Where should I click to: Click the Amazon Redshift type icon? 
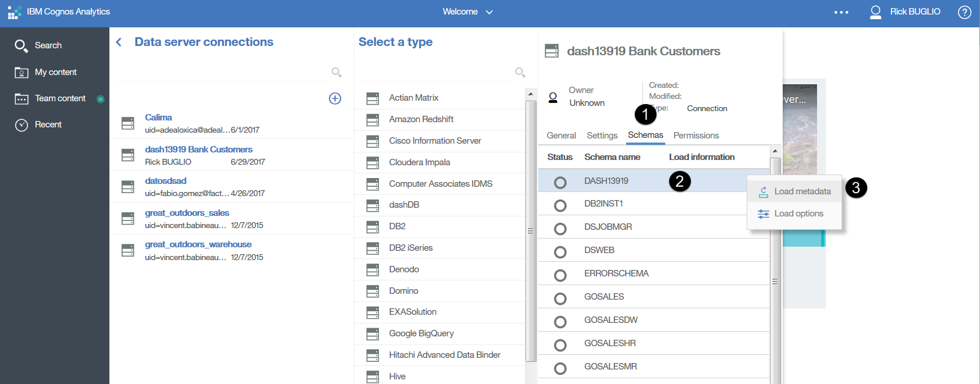click(373, 120)
